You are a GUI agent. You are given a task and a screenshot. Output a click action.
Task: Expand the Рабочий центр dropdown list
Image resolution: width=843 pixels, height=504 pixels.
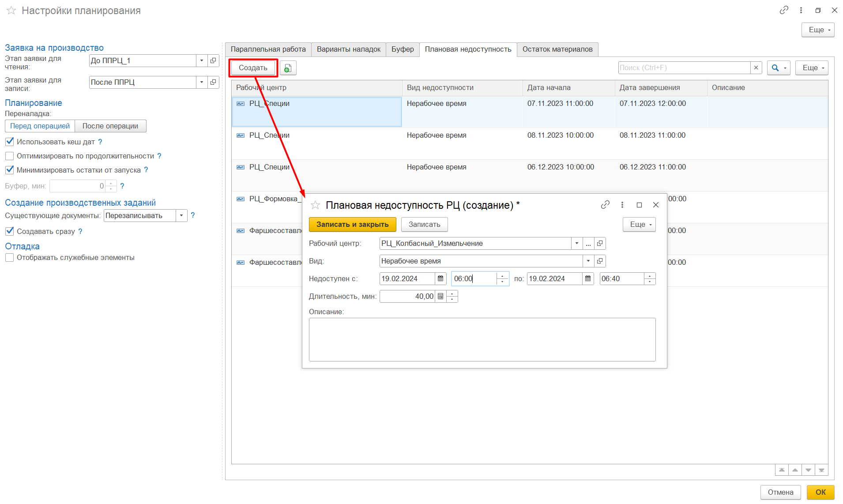577,244
